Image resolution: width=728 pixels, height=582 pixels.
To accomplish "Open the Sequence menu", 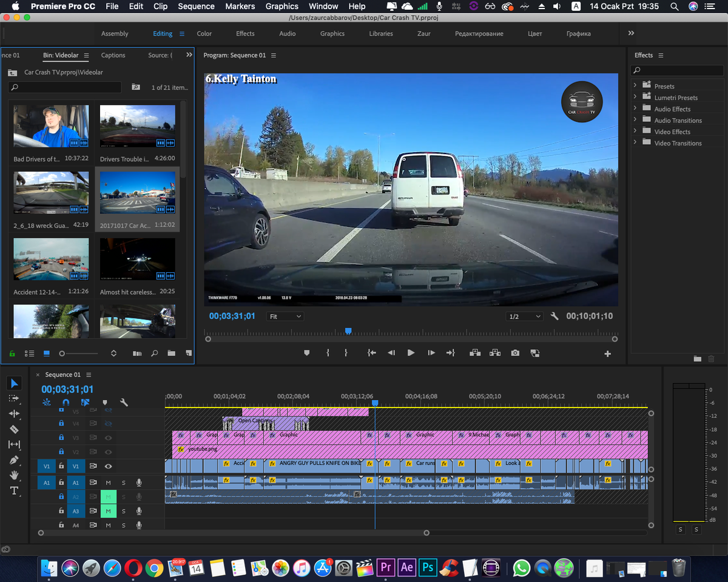I will [x=196, y=6].
